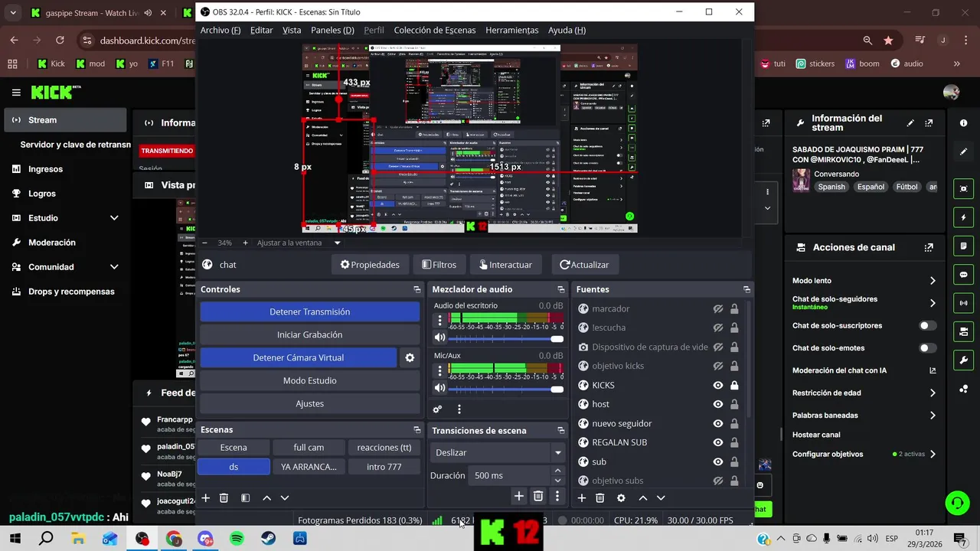Image resolution: width=980 pixels, height=551 pixels.
Task: Add a new scene with plus icon
Action: coord(205,497)
